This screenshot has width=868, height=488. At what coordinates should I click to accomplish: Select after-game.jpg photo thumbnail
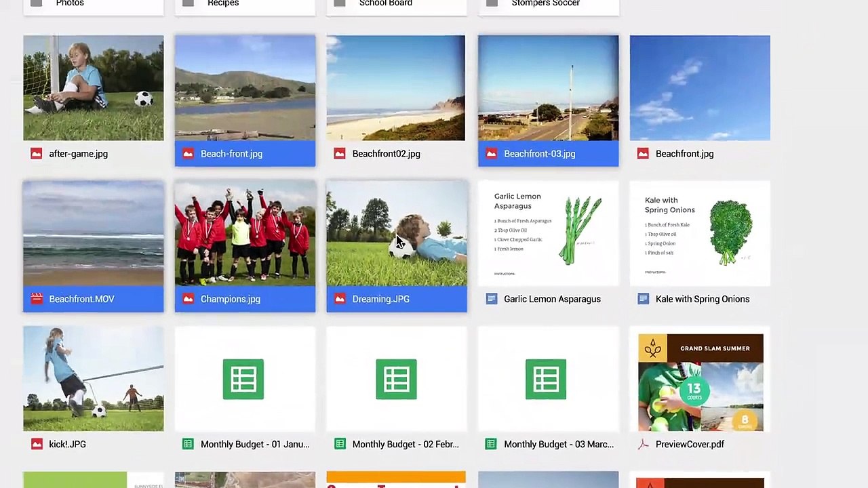pyautogui.click(x=94, y=88)
